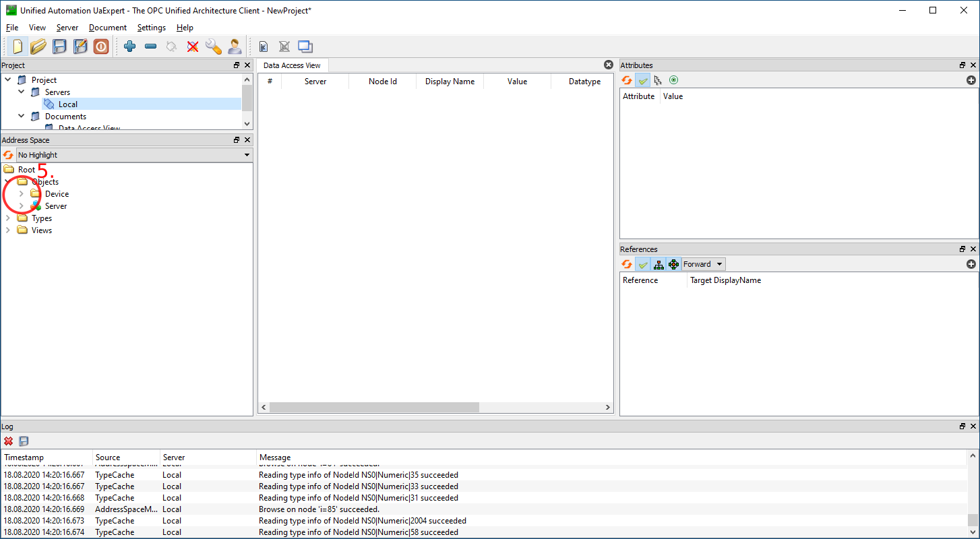Click the plus icon in References panel
Screen dimensions: 980x539
tap(971, 264)
